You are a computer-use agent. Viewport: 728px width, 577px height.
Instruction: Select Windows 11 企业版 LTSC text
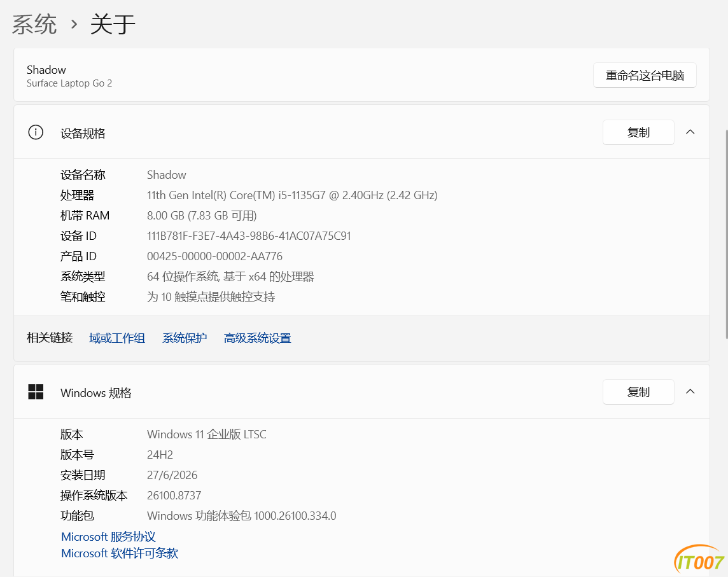point(207,434)
